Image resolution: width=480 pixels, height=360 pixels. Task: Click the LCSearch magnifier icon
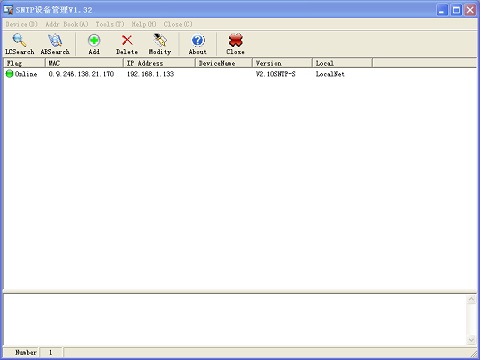19,41
